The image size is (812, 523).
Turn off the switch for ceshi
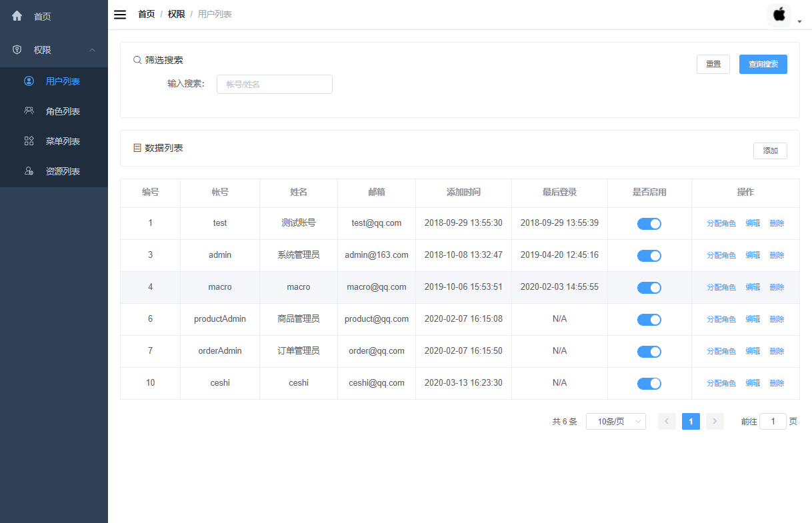649,383
